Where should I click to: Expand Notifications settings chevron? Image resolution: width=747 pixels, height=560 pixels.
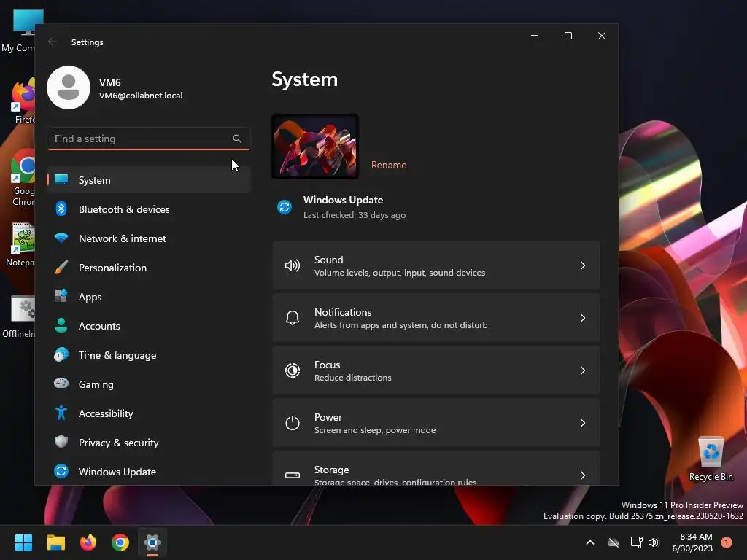[x=583, y=318]
